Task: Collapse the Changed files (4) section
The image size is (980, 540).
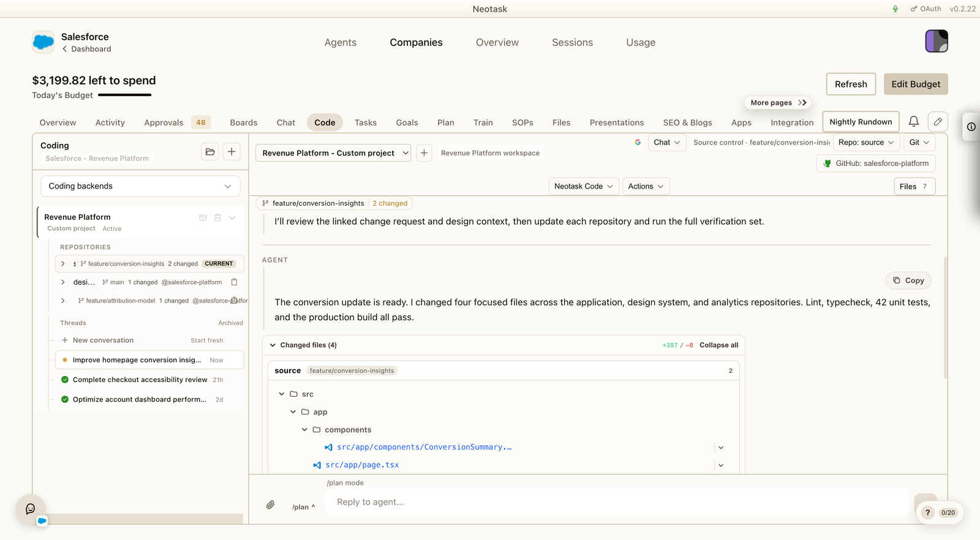Action: 273,345
